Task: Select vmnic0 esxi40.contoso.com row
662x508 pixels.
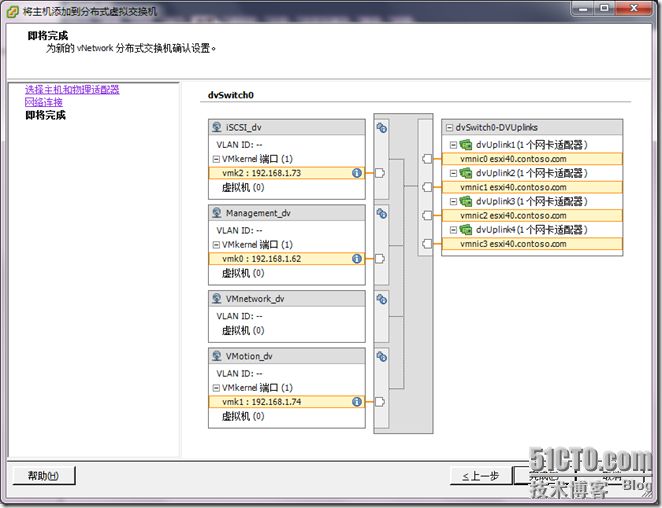Action: pos(532,159)
